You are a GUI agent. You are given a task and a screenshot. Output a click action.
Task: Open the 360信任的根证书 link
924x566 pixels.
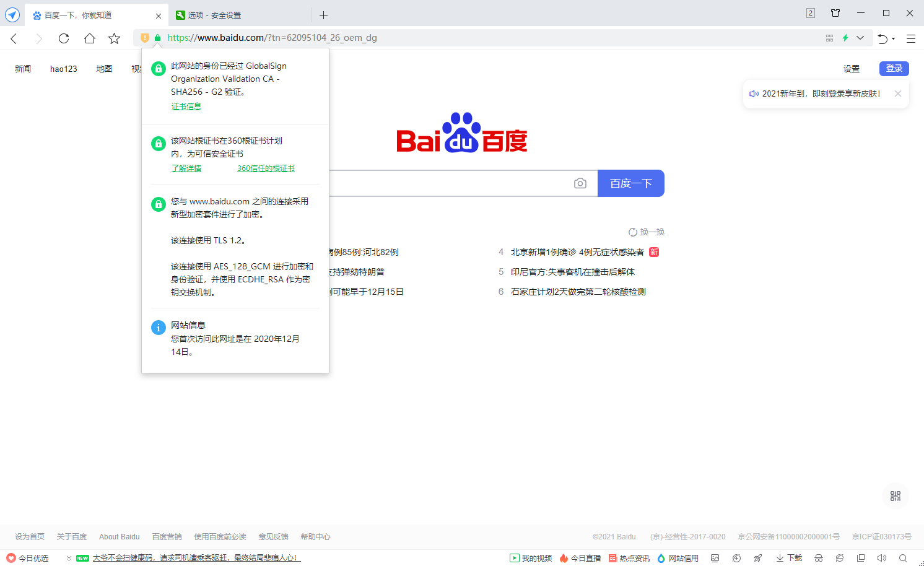click(x=266, y=168)
